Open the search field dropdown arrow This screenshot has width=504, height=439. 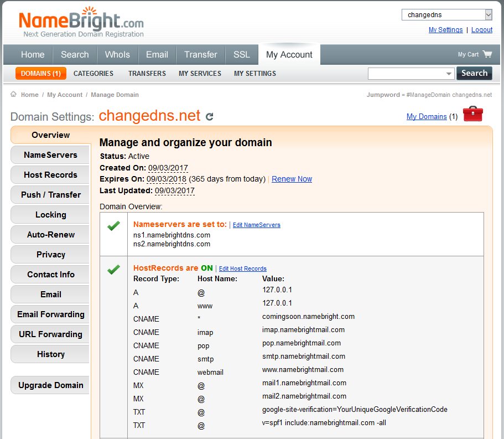point(449,74)
